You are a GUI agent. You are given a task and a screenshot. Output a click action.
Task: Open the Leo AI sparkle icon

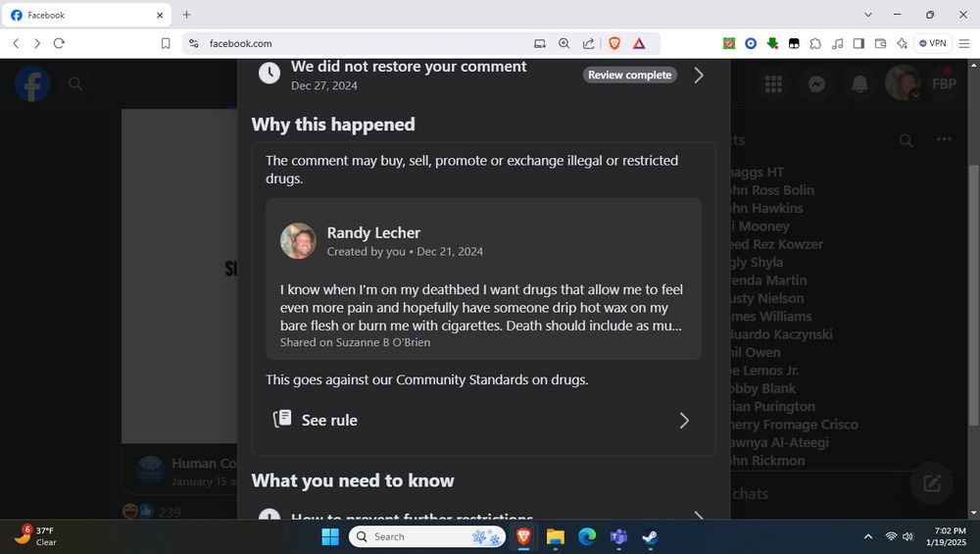[x=902, y=43]
